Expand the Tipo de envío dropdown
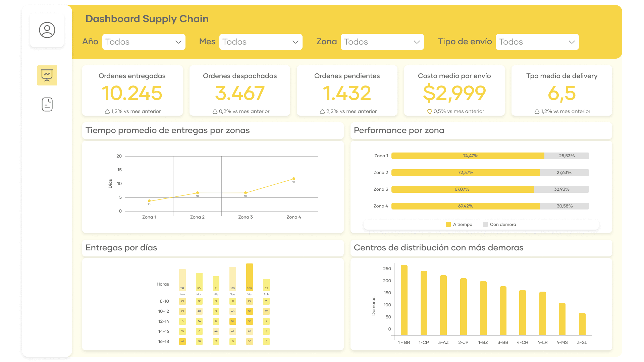Viewport: 644px width, 362px height. click(x=537, y=42)
